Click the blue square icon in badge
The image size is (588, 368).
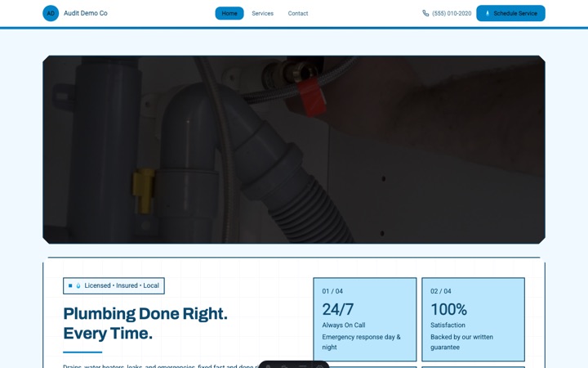click(70, 285)
